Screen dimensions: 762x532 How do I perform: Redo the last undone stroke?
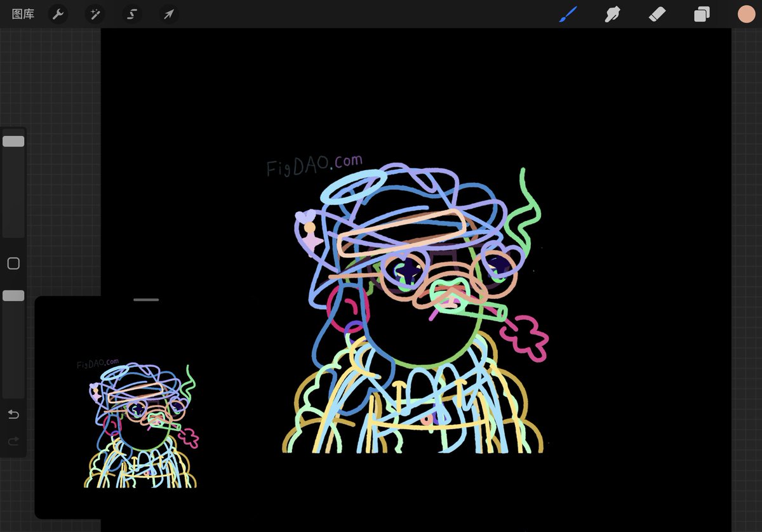click(x=13, y=441)
